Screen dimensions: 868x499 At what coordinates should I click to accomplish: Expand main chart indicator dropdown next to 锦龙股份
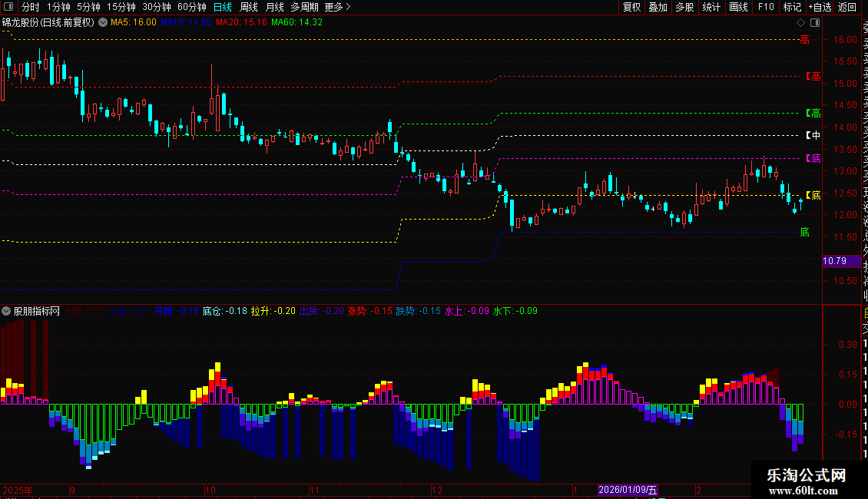[103, 23]
